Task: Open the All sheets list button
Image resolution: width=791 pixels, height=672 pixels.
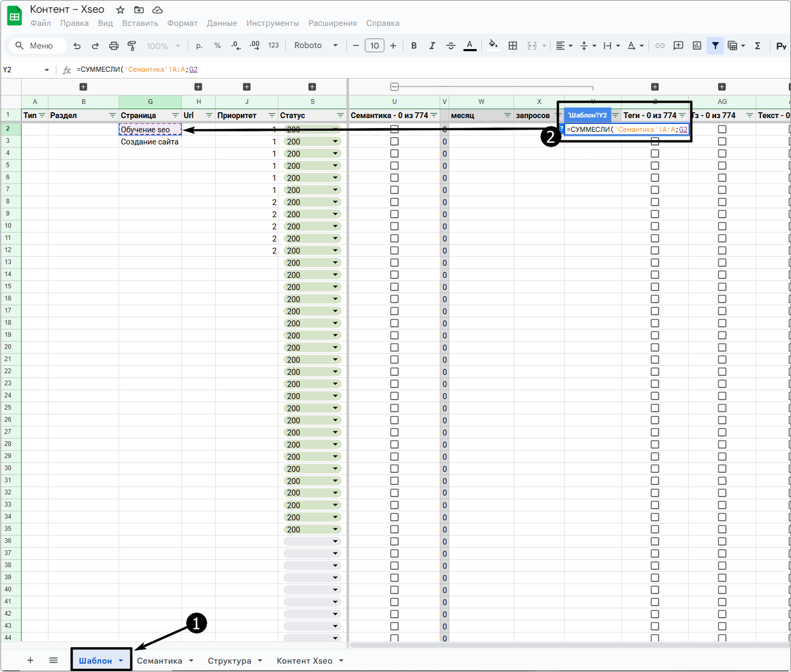Action: click(x=54, y=660)
